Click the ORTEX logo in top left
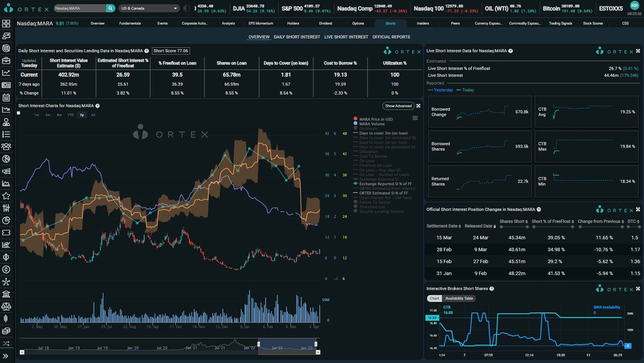The image size is (644, 363). 26,9
